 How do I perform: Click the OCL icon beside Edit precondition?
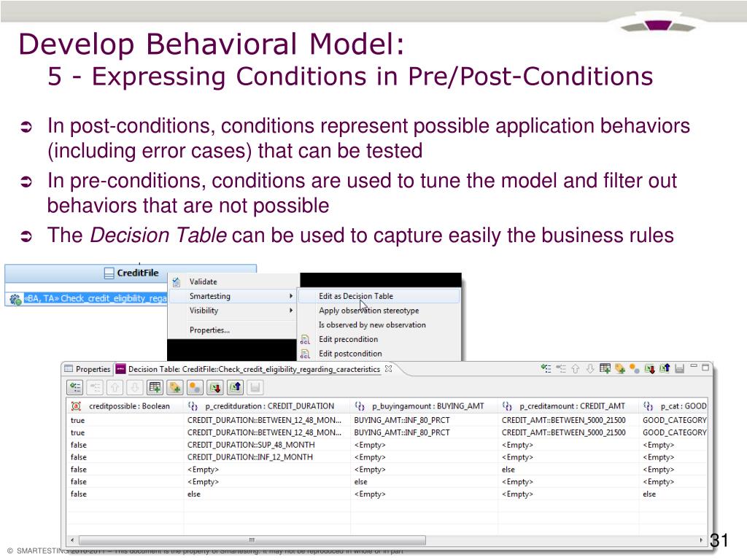[x=305, y=340]
